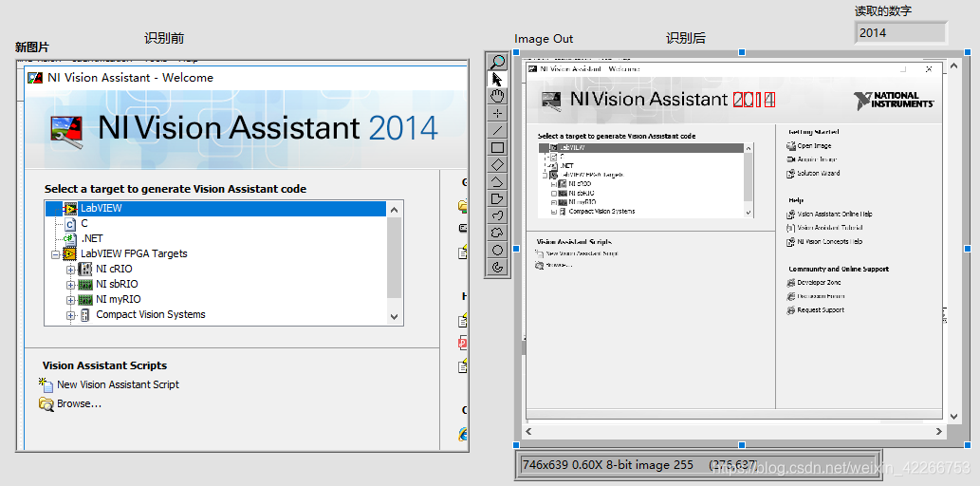The image size is (980, 486).
Task: Click Image Out vertical scroll-down arrow
Action: click(x=953, y=417)
